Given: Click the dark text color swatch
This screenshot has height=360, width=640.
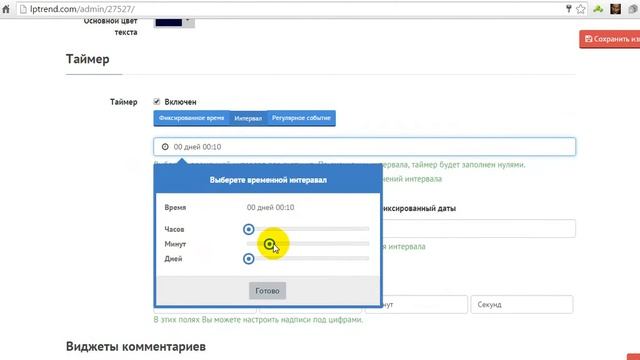Looking at the screenshot, I should click(x=168, y=21).
